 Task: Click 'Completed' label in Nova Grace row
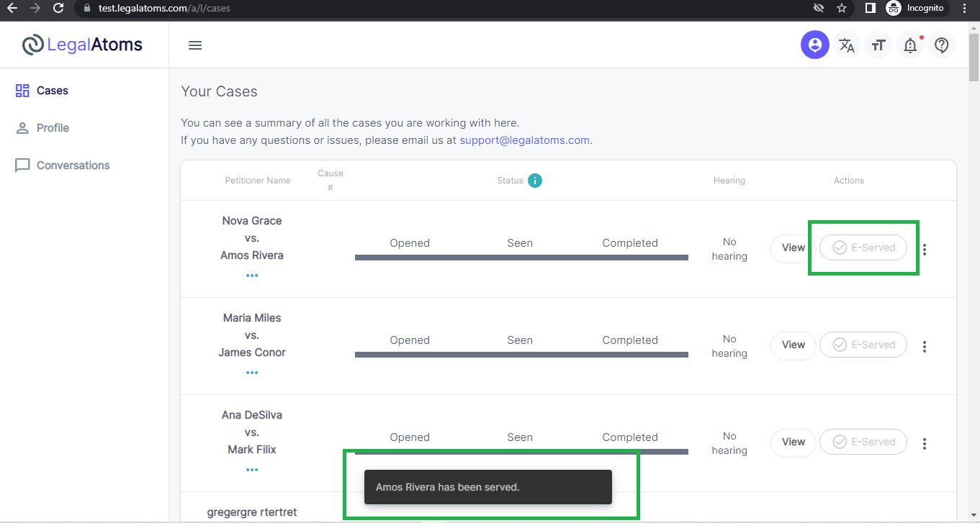coord(630,243)
